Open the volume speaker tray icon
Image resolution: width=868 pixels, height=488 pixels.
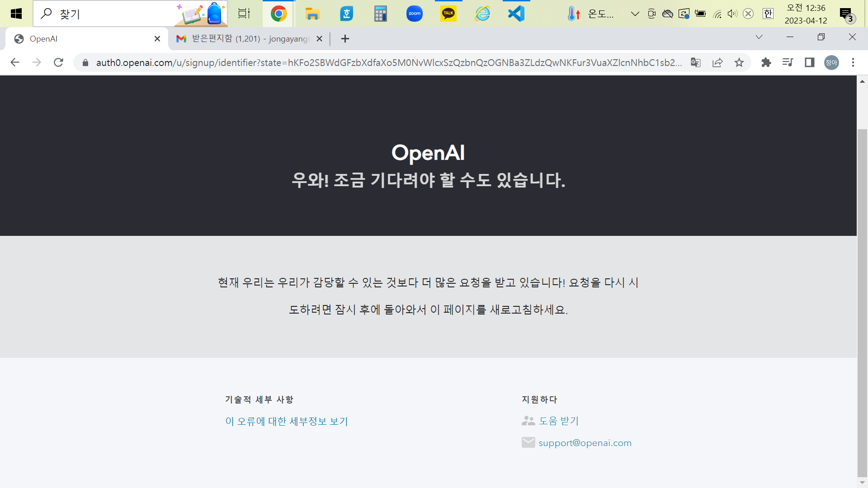[732, 14]
